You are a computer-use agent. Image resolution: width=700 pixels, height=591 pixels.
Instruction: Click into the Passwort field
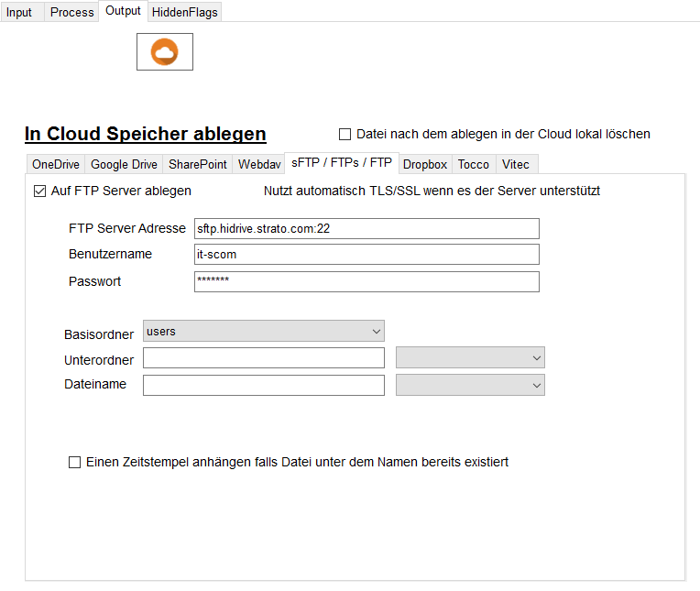[366, 281]
